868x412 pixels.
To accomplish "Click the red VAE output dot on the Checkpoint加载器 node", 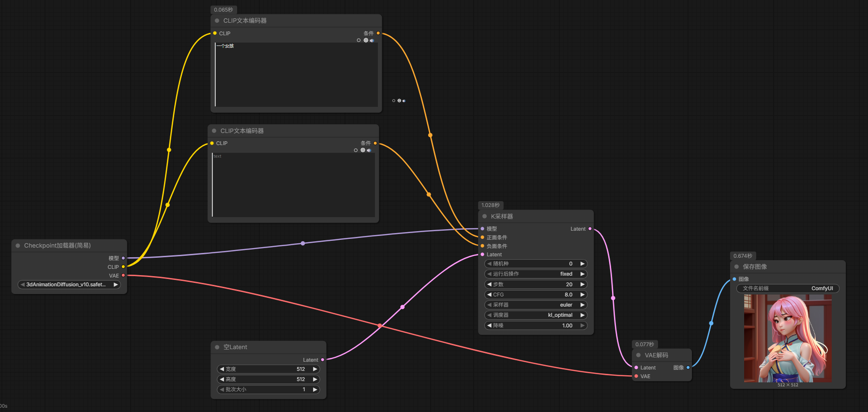I will click(x=123, y=276).
